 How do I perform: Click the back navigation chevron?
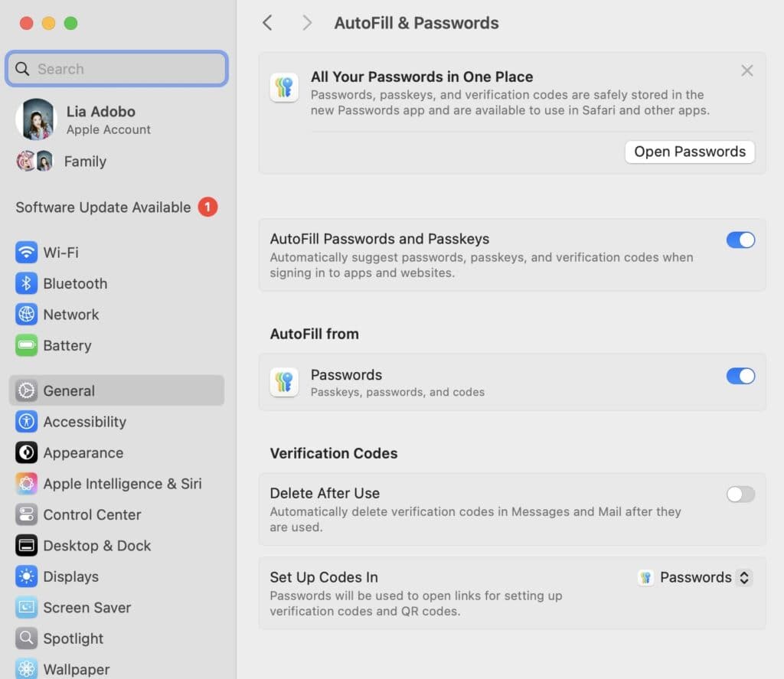(x=267, y=23)
